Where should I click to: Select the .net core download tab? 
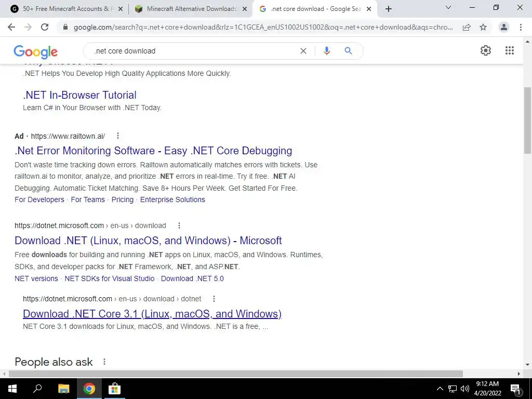point(315,9)
